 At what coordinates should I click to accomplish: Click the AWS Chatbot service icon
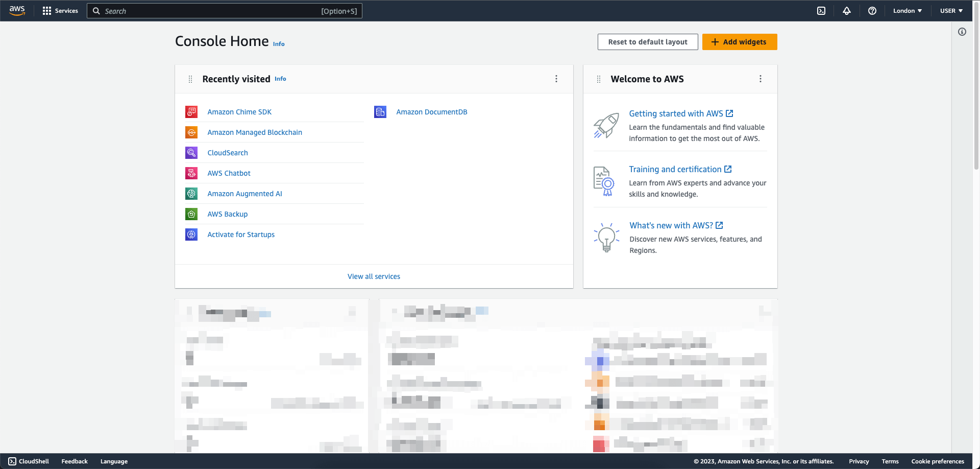[191, 173]
